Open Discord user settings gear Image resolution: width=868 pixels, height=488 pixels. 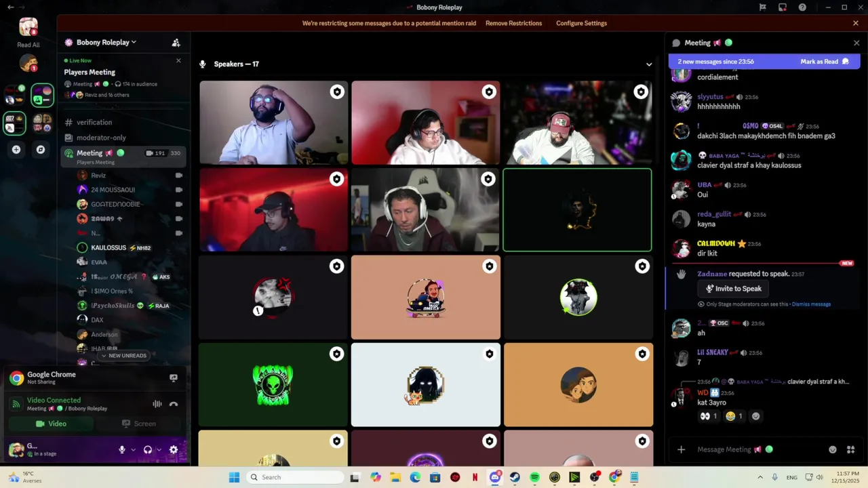click(174, 449)
